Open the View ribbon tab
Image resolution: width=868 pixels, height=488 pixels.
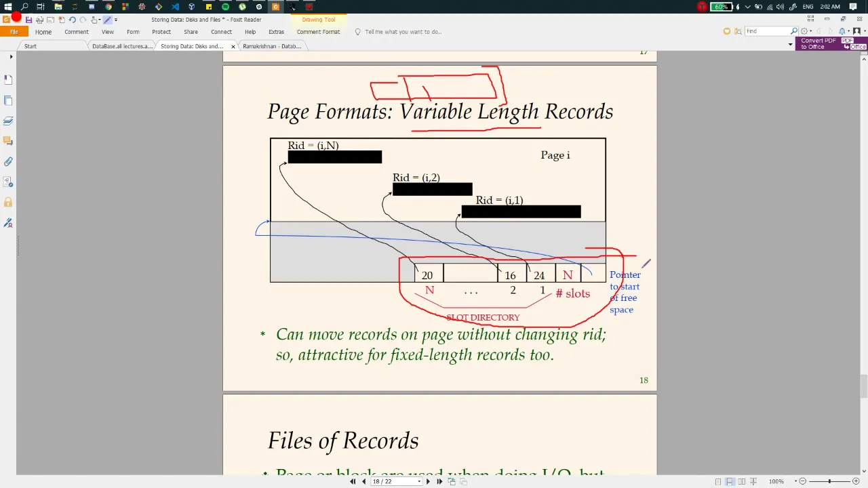click(108, 32)
